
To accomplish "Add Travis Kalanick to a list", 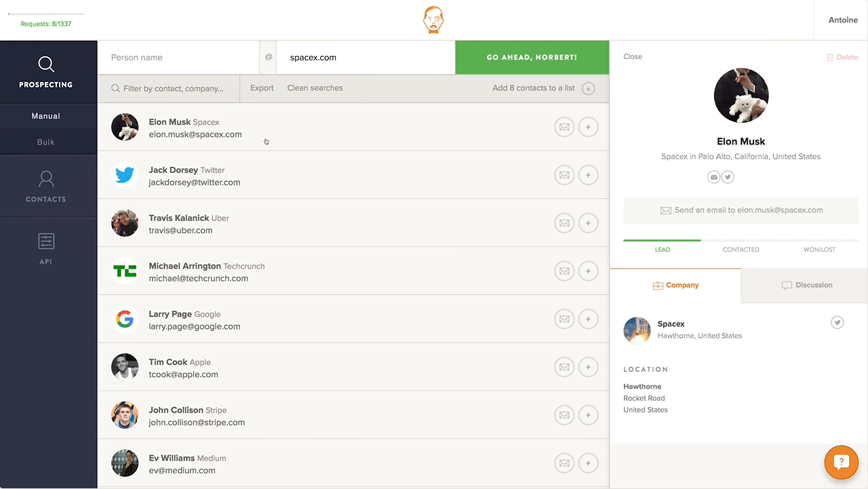I will tap(589, 223).
